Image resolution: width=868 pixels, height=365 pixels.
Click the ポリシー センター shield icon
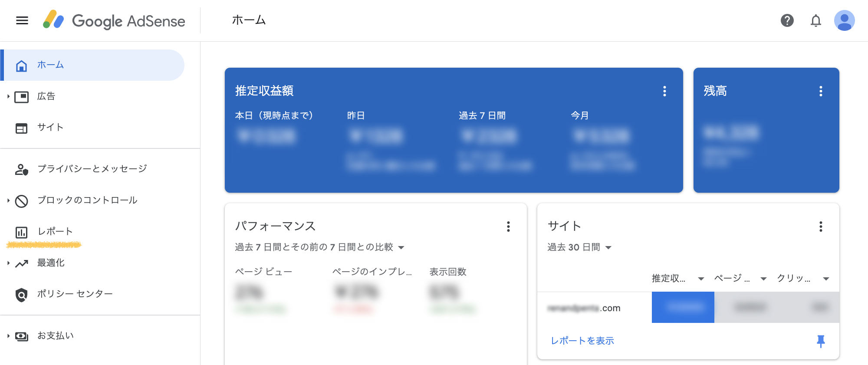21,295
